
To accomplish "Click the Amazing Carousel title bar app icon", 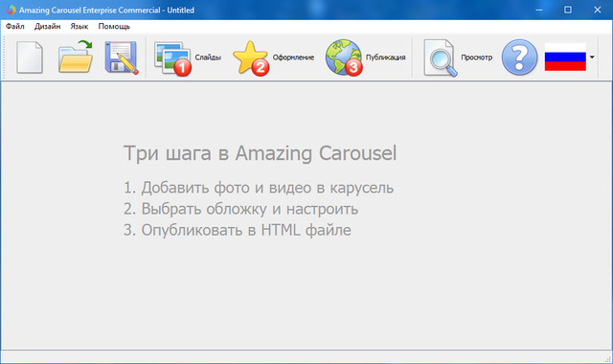I will (11, 10).
